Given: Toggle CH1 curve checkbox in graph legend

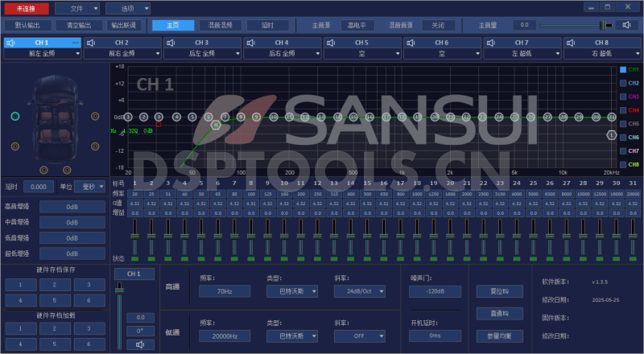Looking at the screenshot, I should (x=623, y=70).
